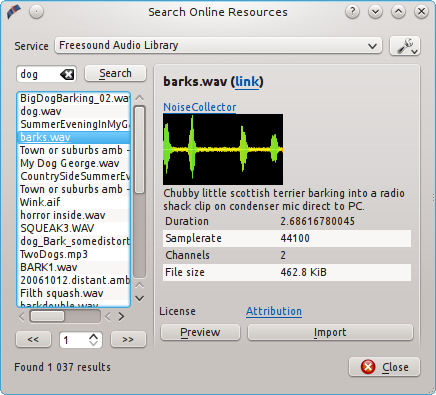Screen dimensions: 436x395
Task: Click the results list vertical scrollbar handle
Action: tap(139, 149)
